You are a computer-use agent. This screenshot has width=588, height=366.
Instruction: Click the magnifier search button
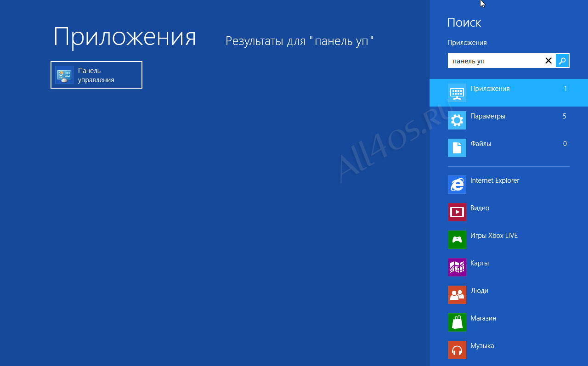tap(562, 61)
